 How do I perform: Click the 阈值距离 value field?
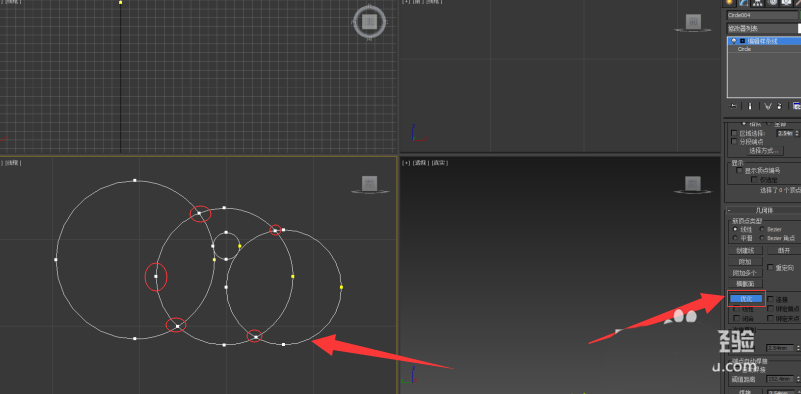click(x=780, y=379)
